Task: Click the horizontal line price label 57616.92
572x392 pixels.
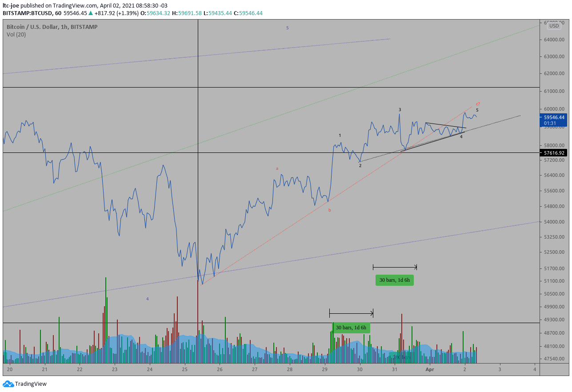Action: (x=553, y=153)
